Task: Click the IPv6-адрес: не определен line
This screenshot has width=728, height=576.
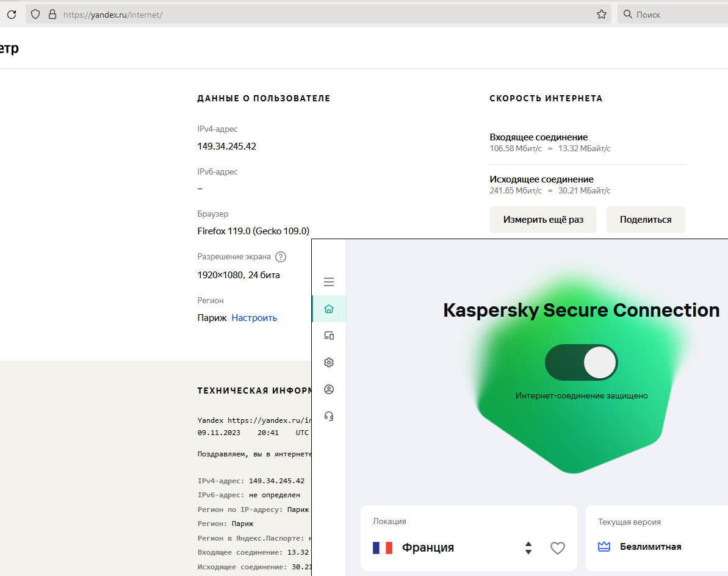Action: [249, 495]
